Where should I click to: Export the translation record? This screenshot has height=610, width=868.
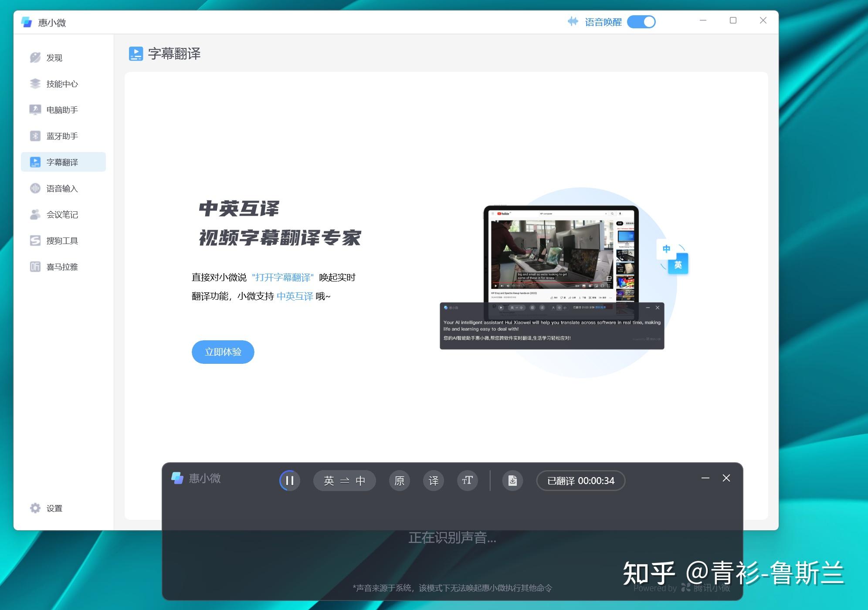[512, 481]
